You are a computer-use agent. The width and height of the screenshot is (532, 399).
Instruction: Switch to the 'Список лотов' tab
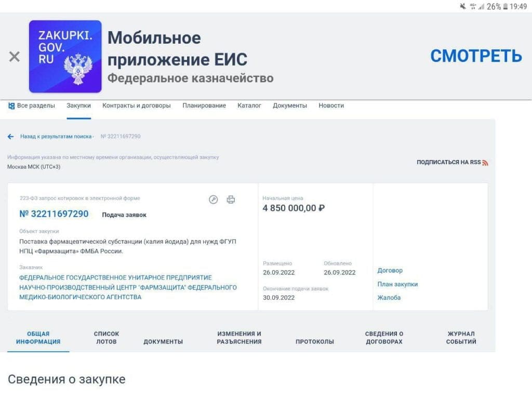coord(107,338)
